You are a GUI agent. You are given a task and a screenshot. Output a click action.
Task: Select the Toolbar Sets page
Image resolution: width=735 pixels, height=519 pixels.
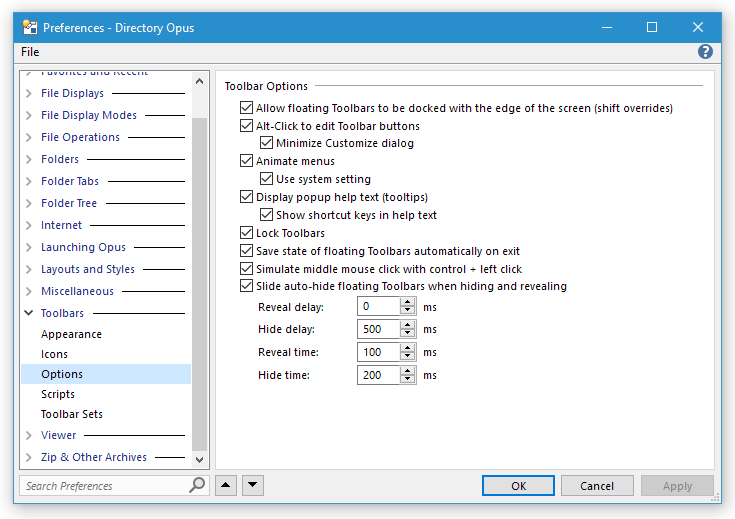[x=72, y=414]
